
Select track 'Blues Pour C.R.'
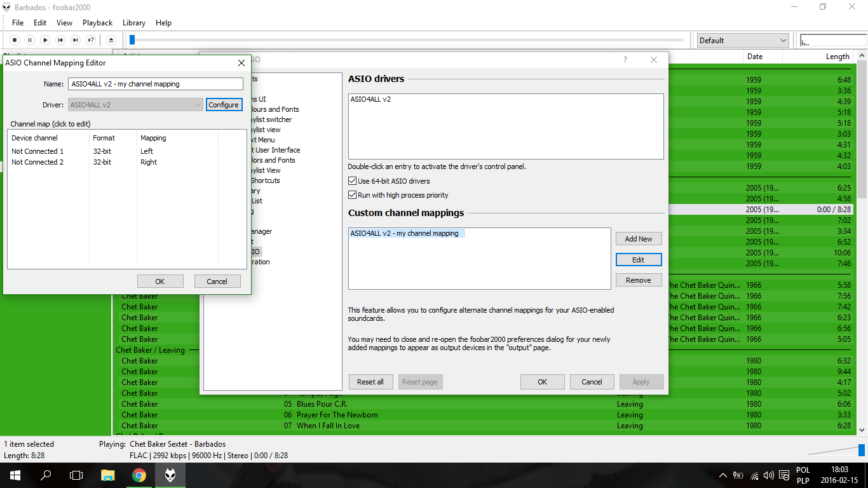pyautogui.click(x=322, y=404)
